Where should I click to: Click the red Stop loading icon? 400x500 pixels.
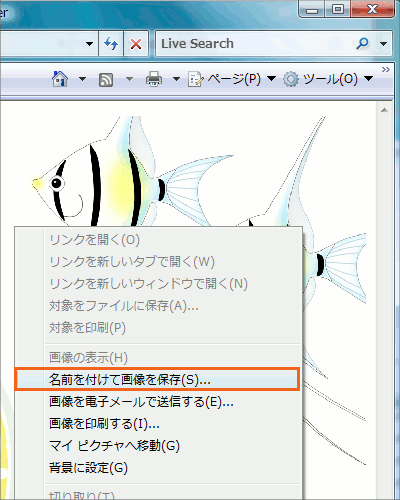pos(136,43)
